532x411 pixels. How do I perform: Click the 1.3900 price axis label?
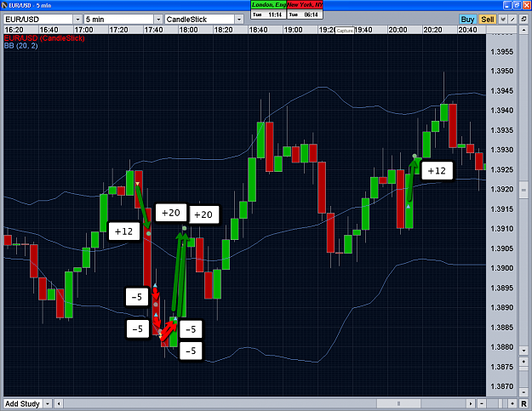point(502,268)
